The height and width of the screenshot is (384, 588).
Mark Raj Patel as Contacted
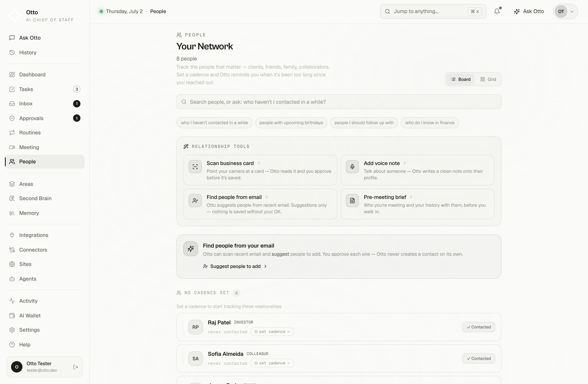point(479,327)
